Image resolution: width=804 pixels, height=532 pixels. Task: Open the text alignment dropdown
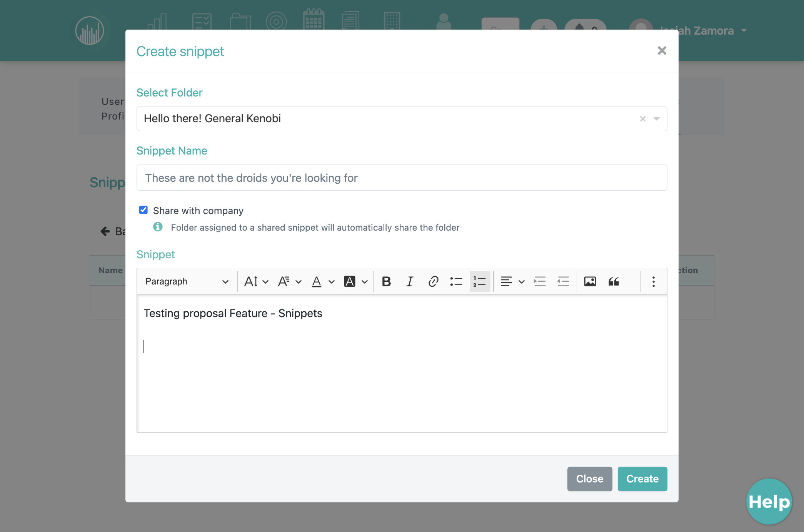[x=512, y=281]
